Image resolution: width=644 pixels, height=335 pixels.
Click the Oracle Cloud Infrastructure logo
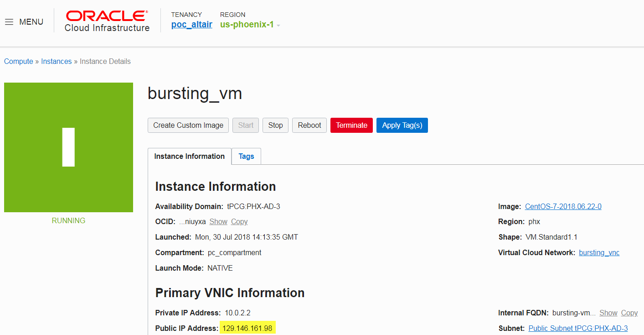107,21
